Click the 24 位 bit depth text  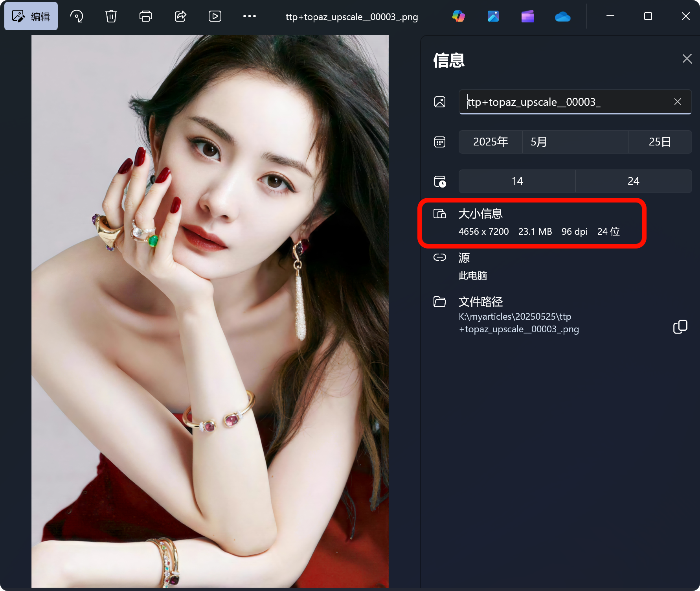click(608, 232)
